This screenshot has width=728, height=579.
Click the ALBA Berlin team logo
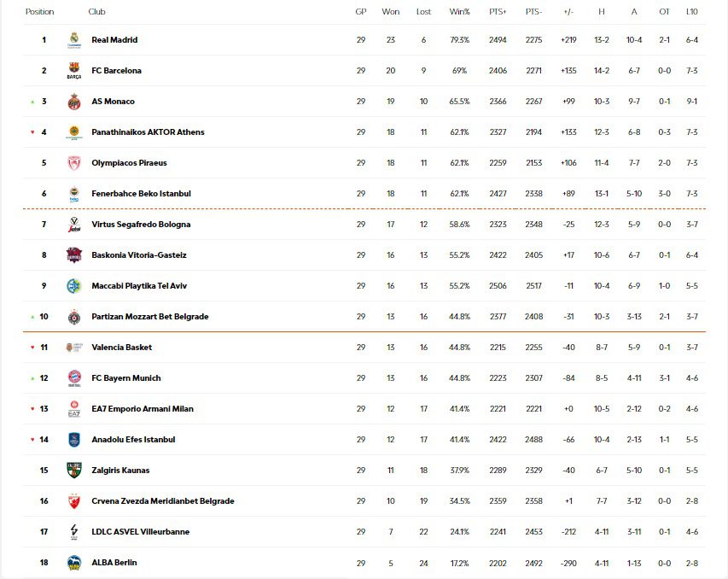click(74, 563)
